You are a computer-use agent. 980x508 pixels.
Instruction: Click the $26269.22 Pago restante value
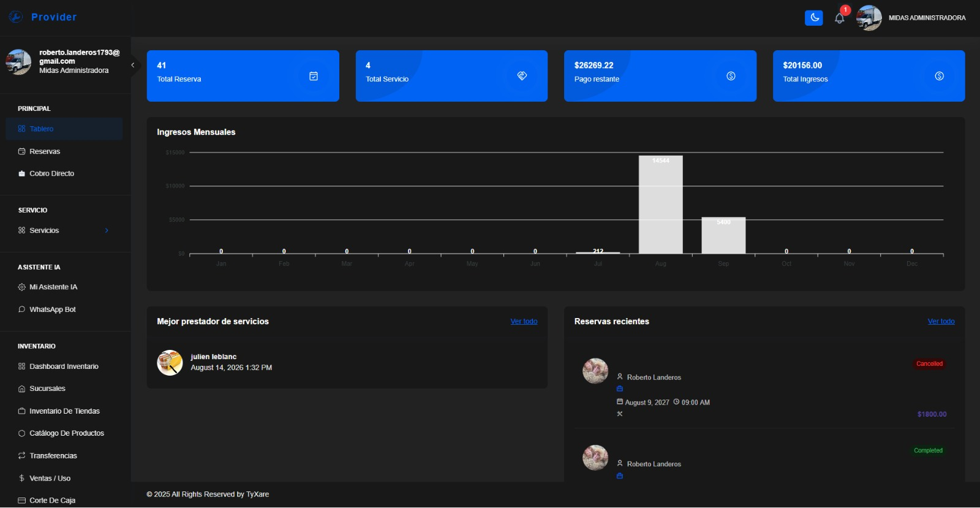pos(594,65)
